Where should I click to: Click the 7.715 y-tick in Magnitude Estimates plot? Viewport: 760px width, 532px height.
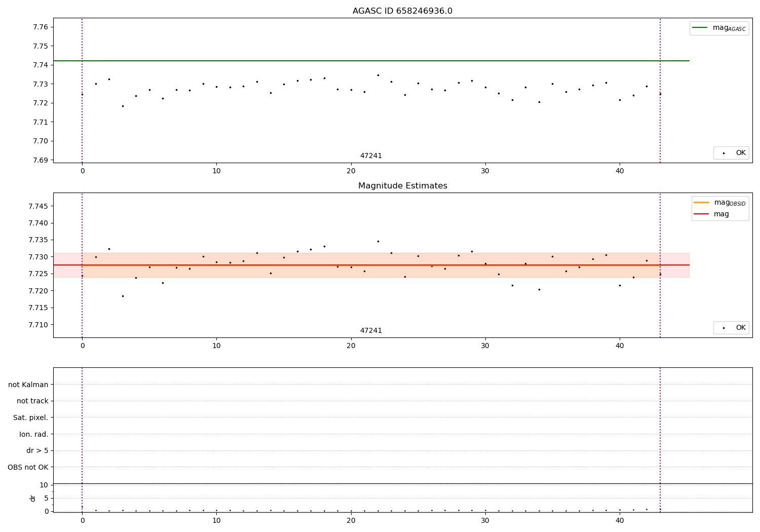[39, 308]
